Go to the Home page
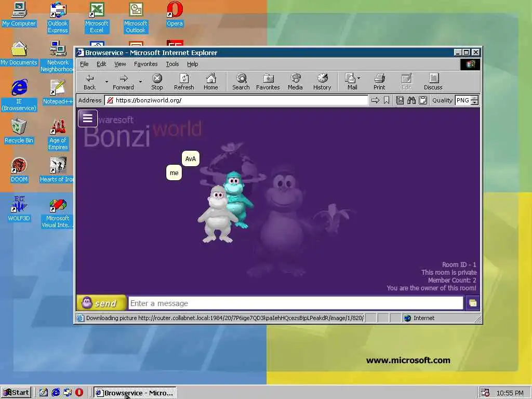The height and width of the screenshot is (399, 532). (x=211, y=82)
